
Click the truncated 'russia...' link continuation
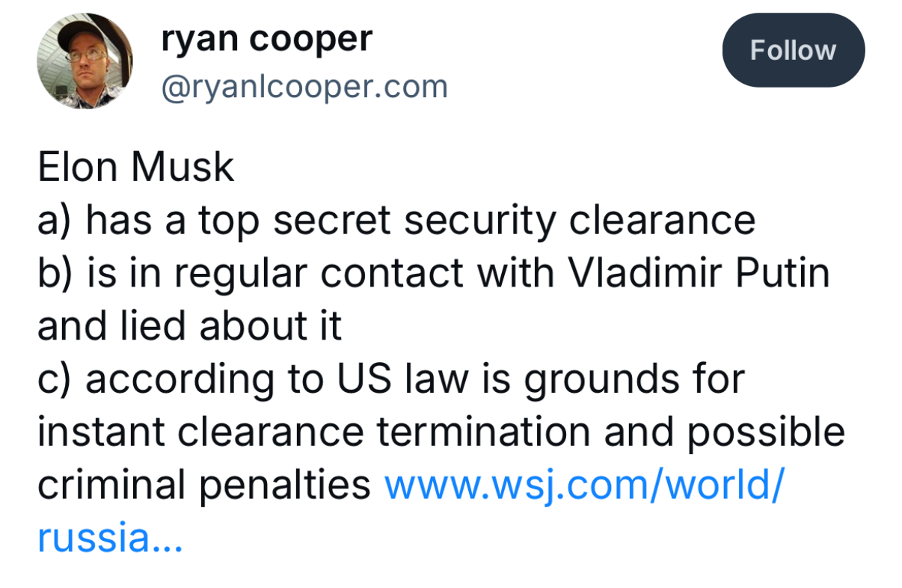[x=110, y=538]
